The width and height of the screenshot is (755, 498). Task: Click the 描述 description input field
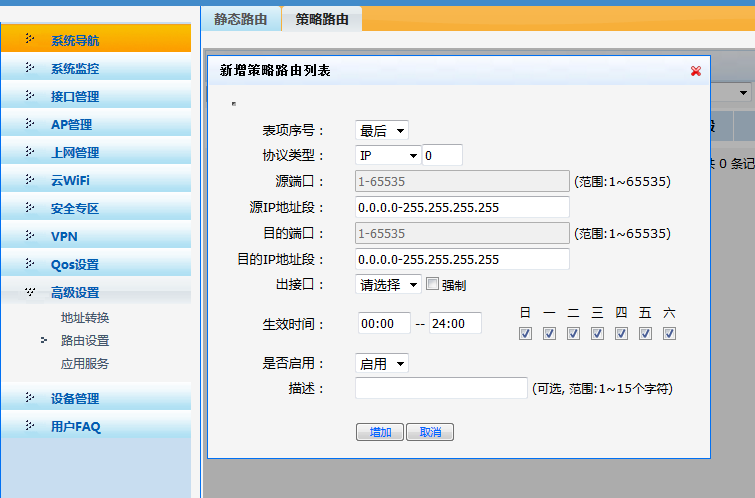[x=441, y=388]
